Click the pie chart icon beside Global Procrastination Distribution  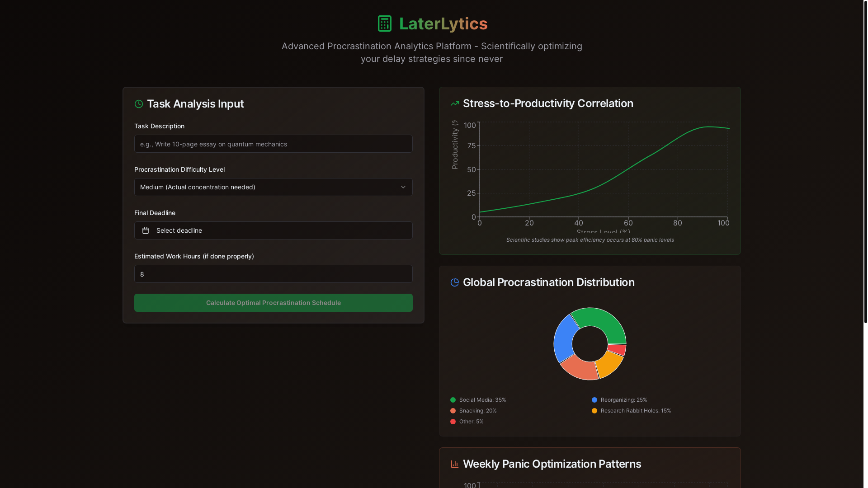(x=455, y=282)
